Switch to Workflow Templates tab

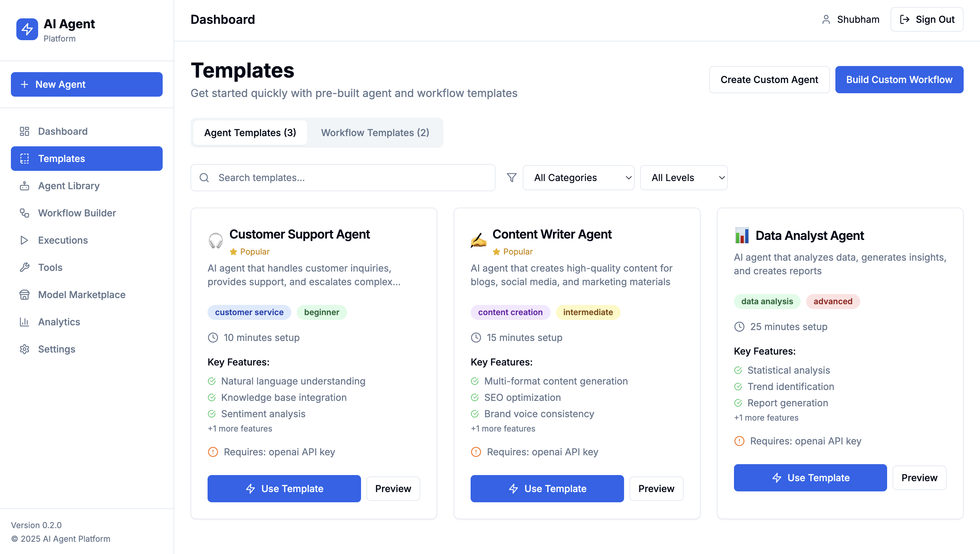(375, 132)
